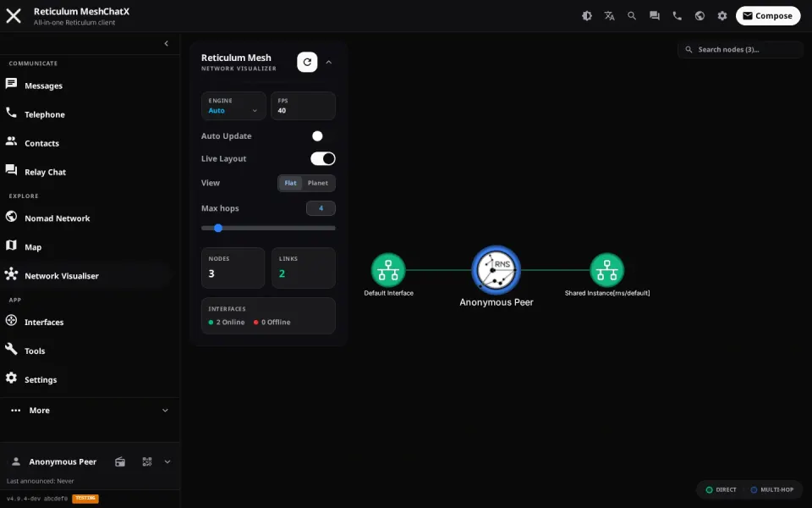
Task: Click the MULTI-HOP legend item
Action: click(x=771, y=490)
